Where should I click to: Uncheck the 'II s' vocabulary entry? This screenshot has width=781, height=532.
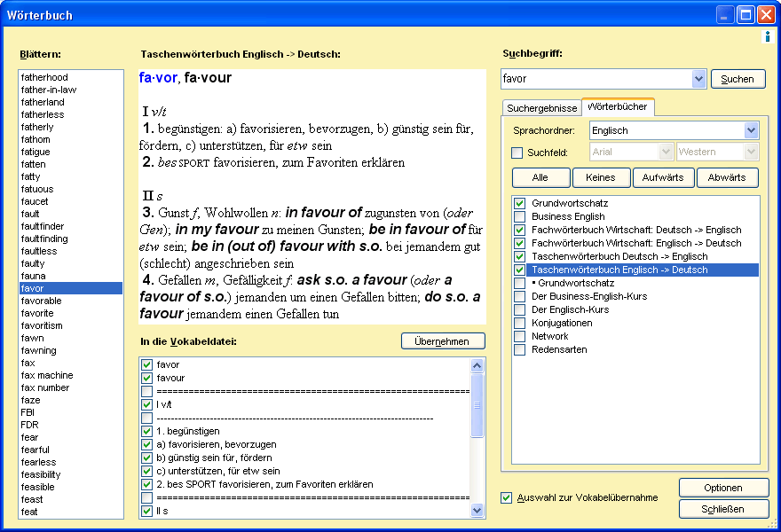tap(146, 511)
